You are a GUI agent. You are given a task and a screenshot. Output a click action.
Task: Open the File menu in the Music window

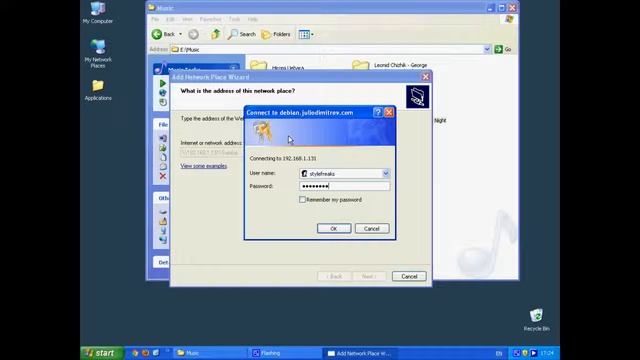(155, 19)
